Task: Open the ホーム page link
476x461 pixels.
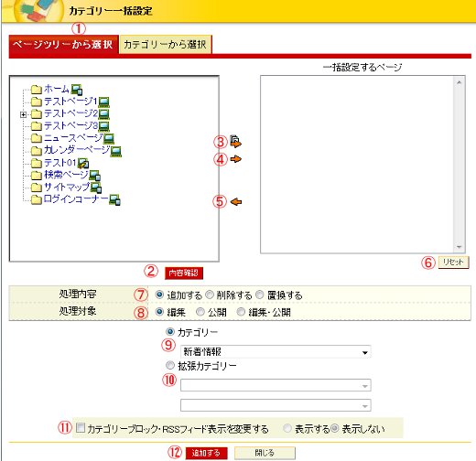Action: click(x=57, y=89)
